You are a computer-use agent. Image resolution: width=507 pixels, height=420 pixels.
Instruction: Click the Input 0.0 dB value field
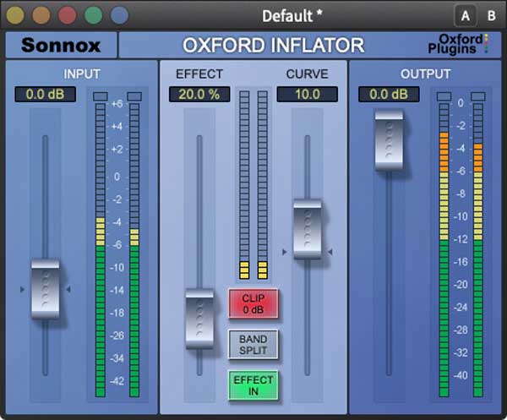46,95
